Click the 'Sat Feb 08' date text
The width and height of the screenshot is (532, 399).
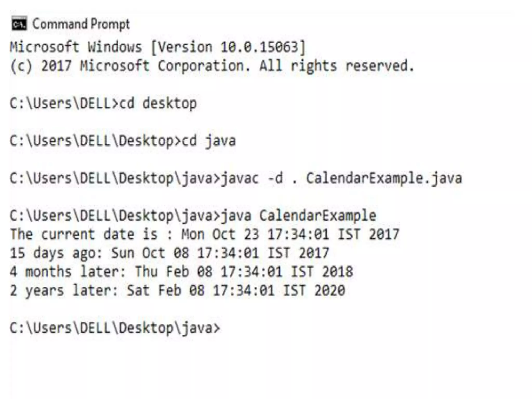[165, 290]
